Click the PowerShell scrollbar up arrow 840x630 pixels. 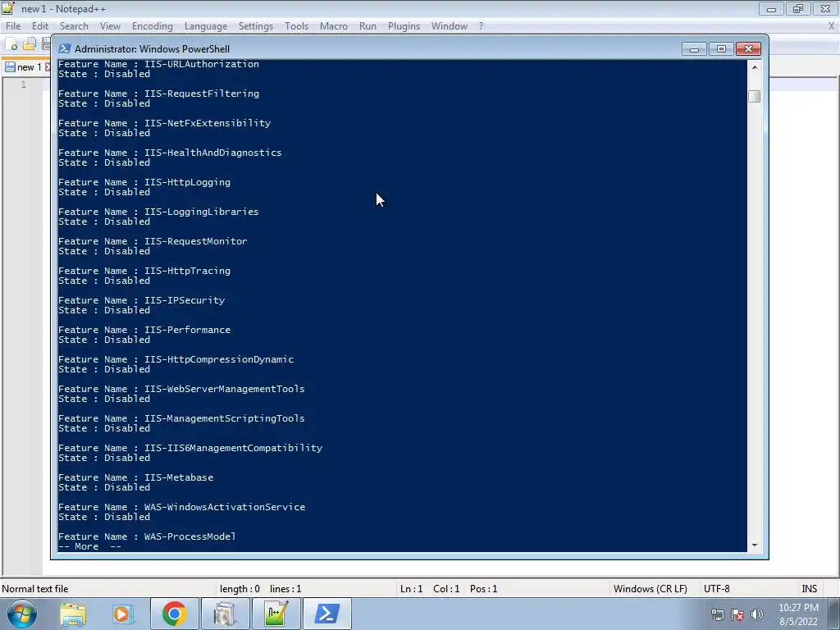tap(755, 67)
